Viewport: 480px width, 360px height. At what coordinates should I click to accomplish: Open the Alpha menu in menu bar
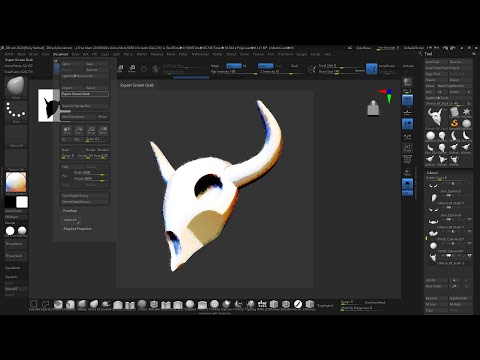pos(22,54)
